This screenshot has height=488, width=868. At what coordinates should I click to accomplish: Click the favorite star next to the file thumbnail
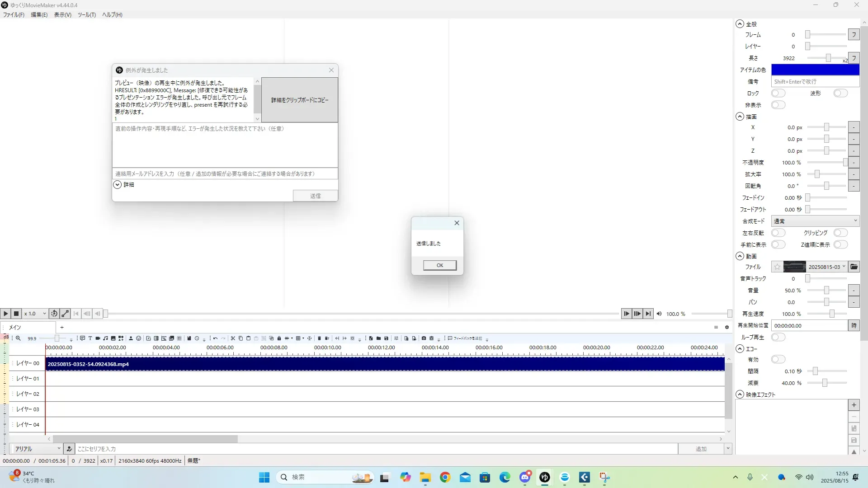[x=777, y=267]
